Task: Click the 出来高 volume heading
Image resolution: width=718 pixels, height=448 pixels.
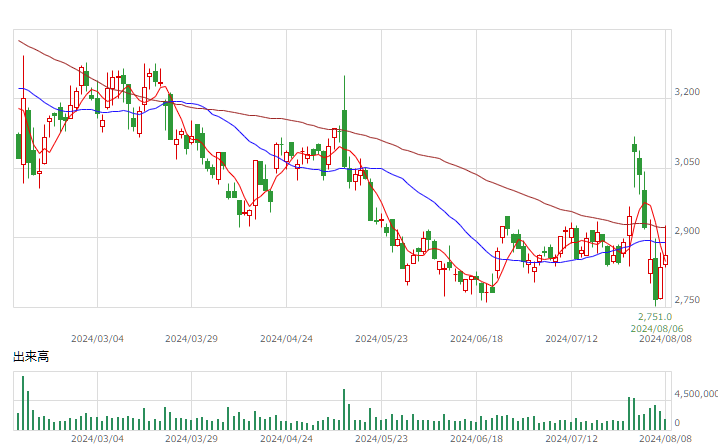Action: [31, 357]
